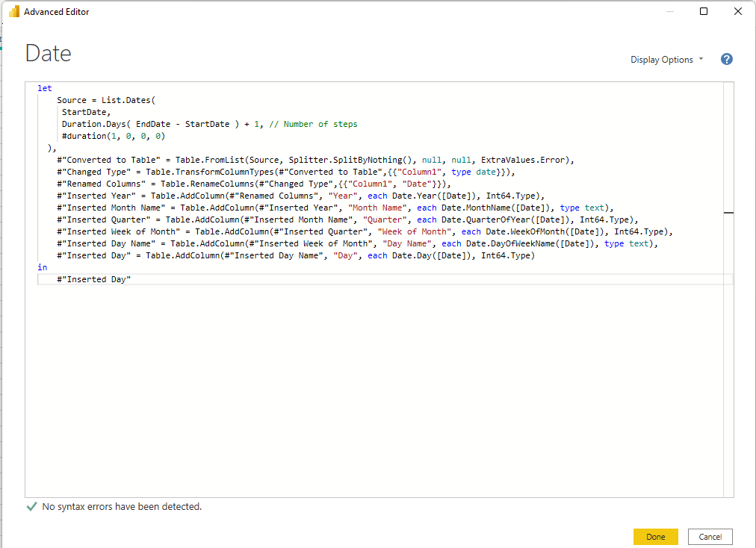Expand the Display Options dropdown
756x548 pixels.
pyautogui.click(x=667, y=59)
